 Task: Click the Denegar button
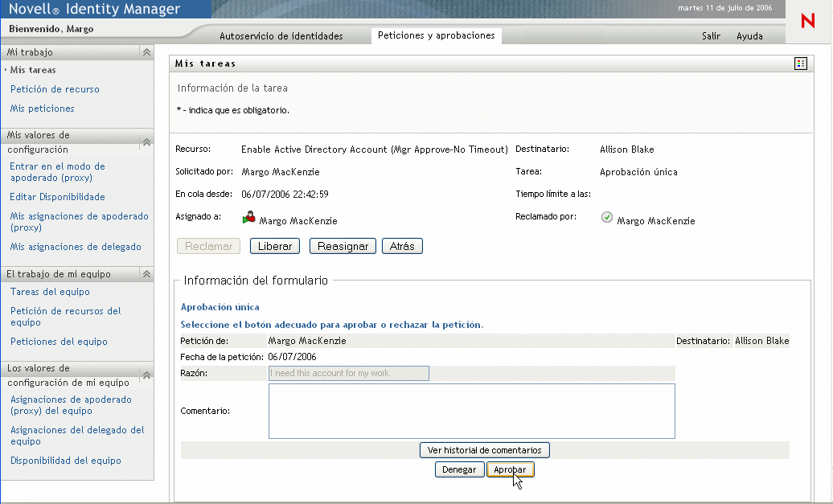(x=460, y=470)
